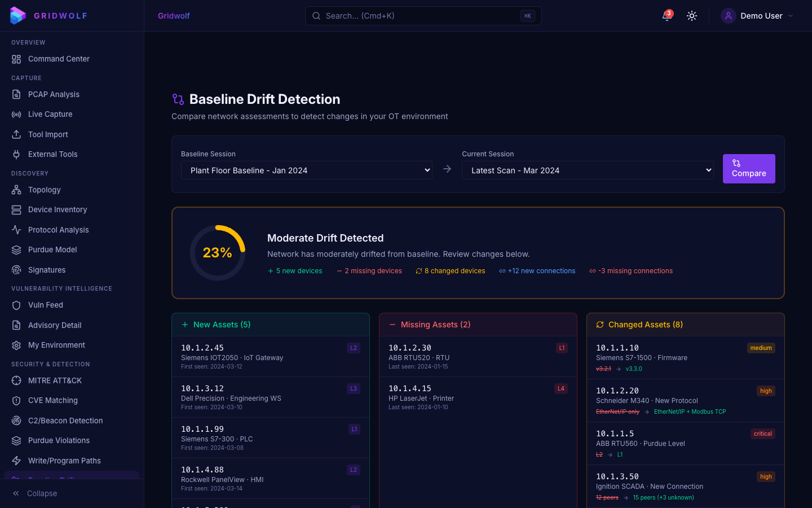Click the Signatures fingerprint icon
This screenshot has width=812, height=508.
pos(16,270)
